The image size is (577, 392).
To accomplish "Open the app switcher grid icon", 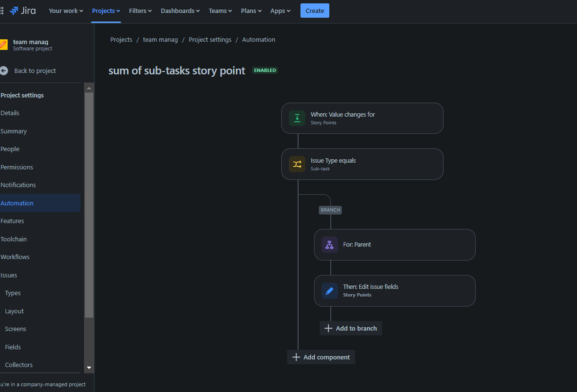I will pyautogui.click(x=2, y=10).
